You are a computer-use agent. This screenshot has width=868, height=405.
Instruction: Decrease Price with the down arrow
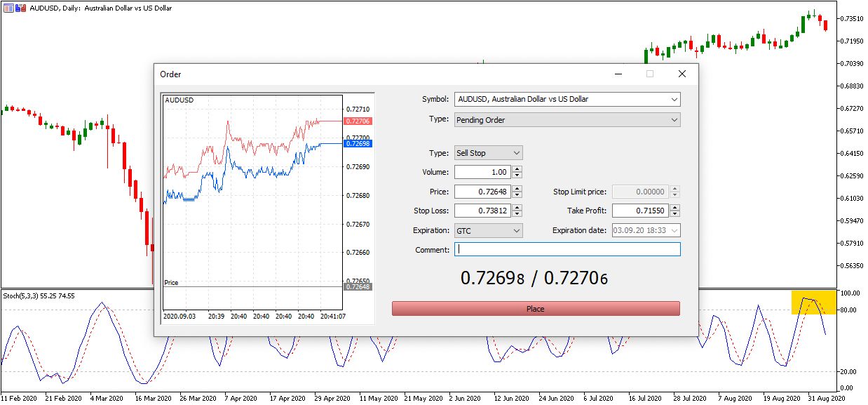click(517, 194)
